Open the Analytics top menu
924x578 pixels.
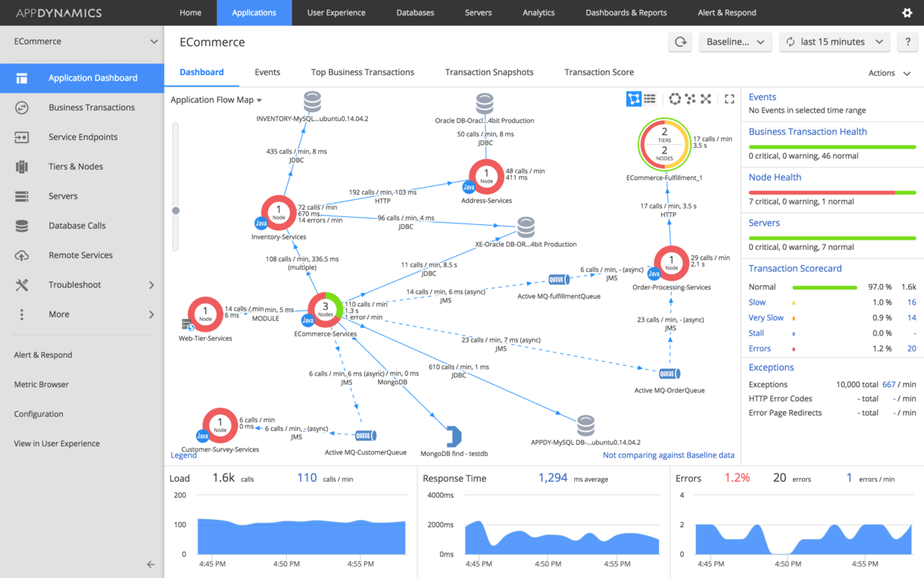[538, 13]
